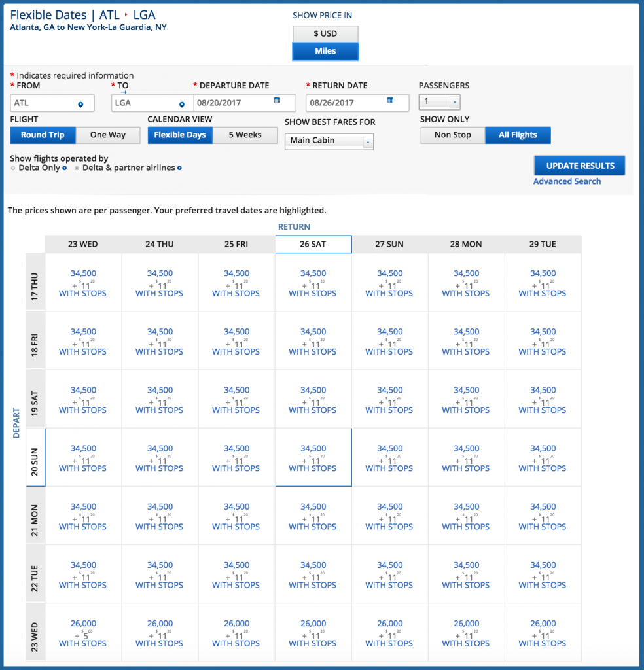Select the 23 WED depart row header
Viewport: 644px width, 670px height.
tap(35, 633)
